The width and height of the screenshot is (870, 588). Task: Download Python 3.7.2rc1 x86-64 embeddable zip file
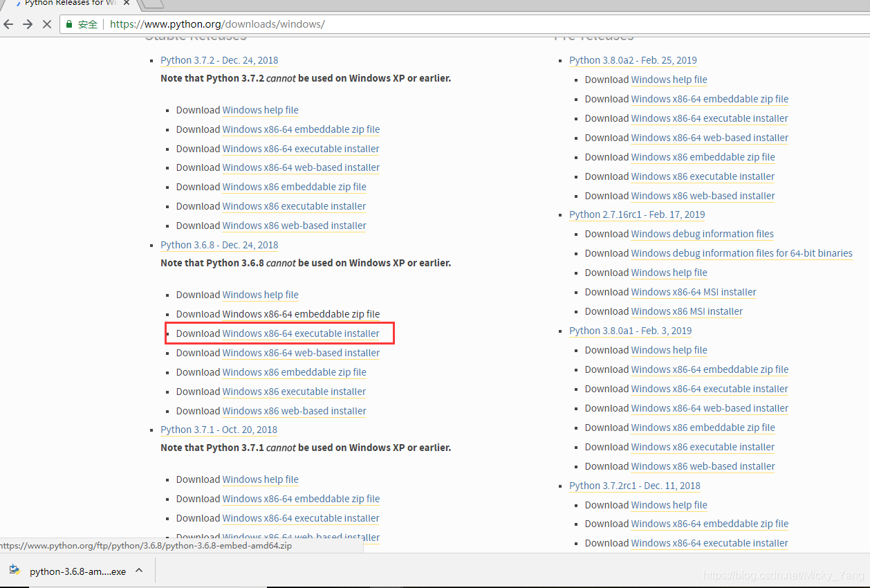tap(710, 524)
